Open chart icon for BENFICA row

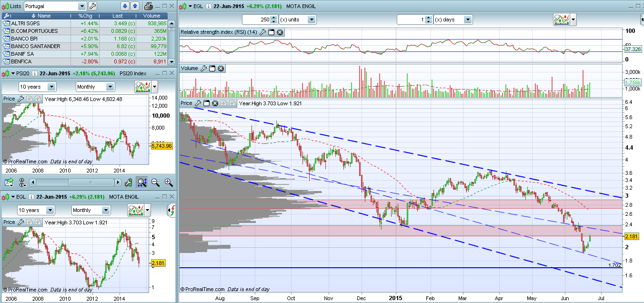(x=6, y=61)
